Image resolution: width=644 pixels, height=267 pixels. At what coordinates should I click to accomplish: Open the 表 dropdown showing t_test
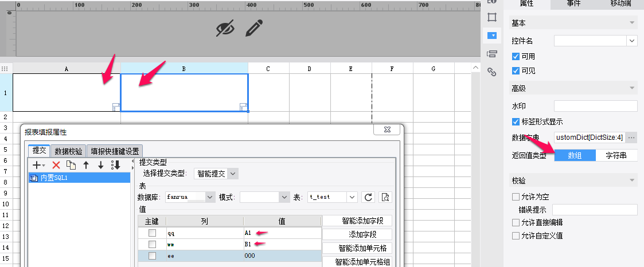pyautogui.click(x=352, y=197)
